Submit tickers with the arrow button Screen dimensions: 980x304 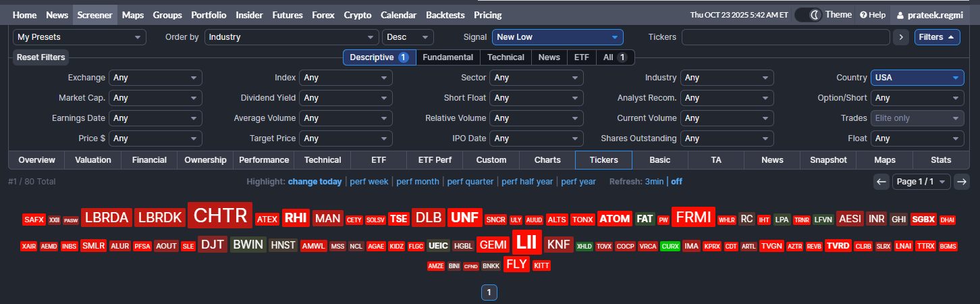(x=900, y=37)
